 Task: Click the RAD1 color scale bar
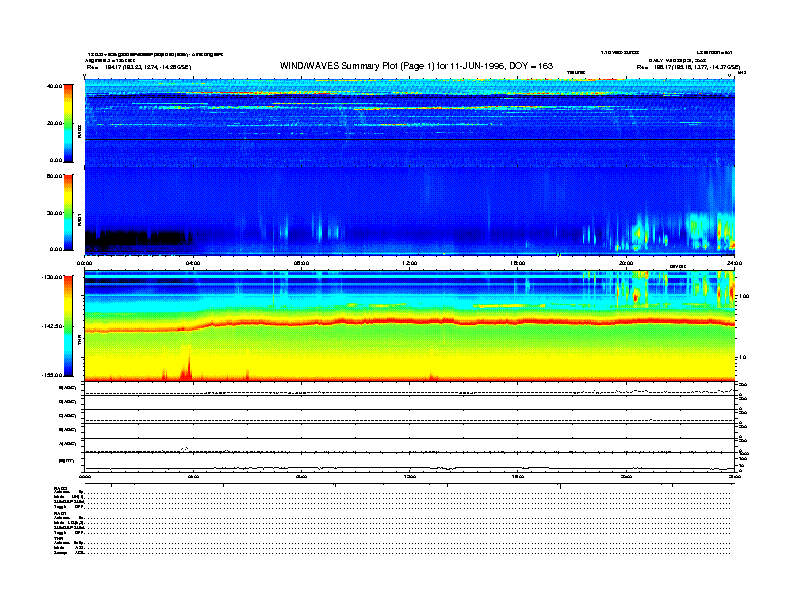pos(68,213)
